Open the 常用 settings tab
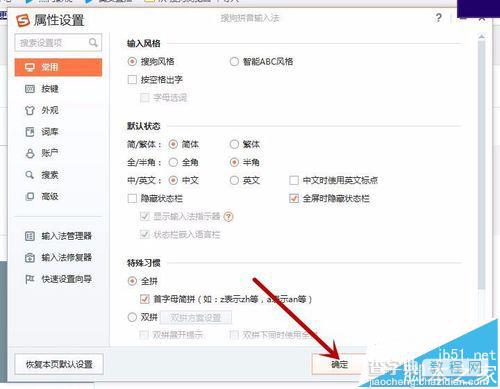Viewport: 500px width, 389px height. pyautogui.click(x=58, y=67)
